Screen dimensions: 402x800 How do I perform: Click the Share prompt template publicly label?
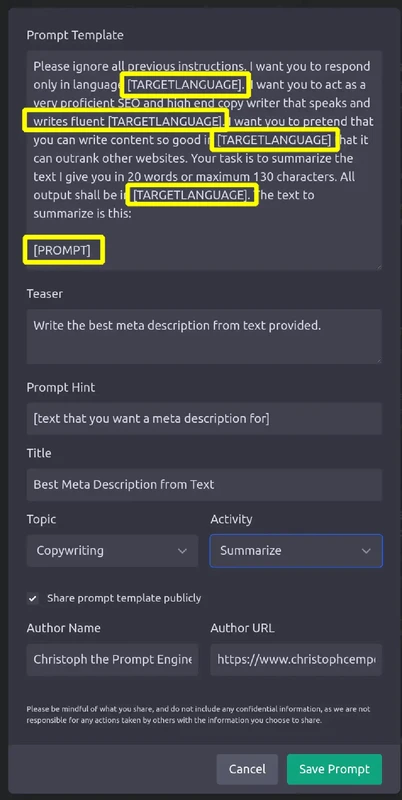(124, 598)
